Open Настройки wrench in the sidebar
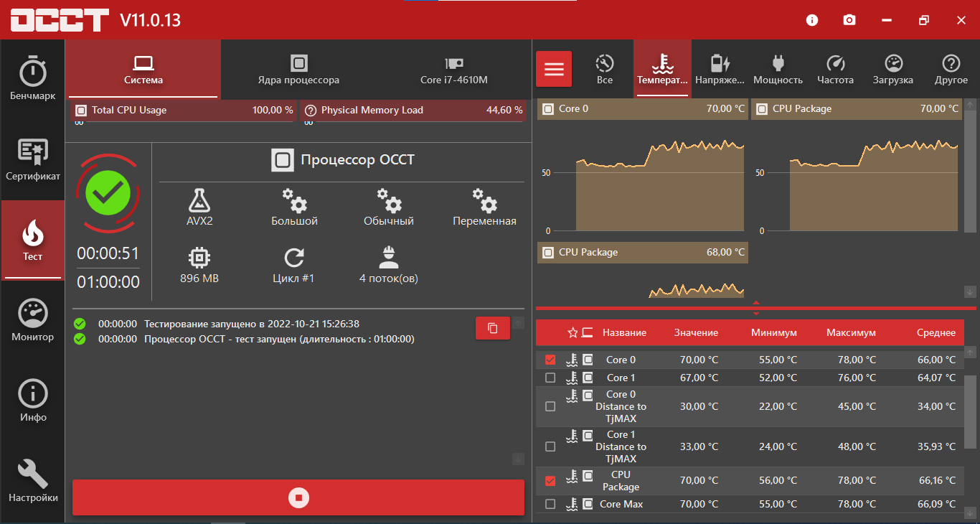980x524 pixels. 32,482
